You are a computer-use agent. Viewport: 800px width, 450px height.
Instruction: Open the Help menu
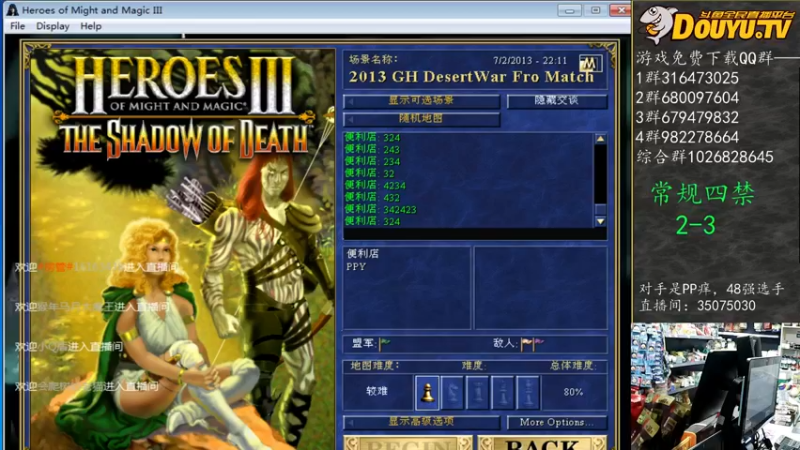click(91, 26)
